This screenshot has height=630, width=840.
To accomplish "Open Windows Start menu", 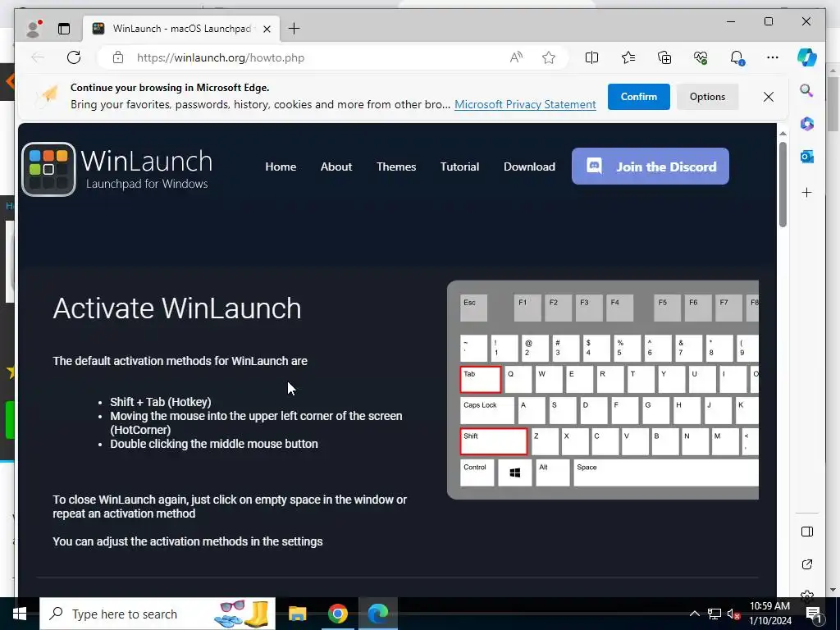I will pyautogui.click(x=20, y=614).
